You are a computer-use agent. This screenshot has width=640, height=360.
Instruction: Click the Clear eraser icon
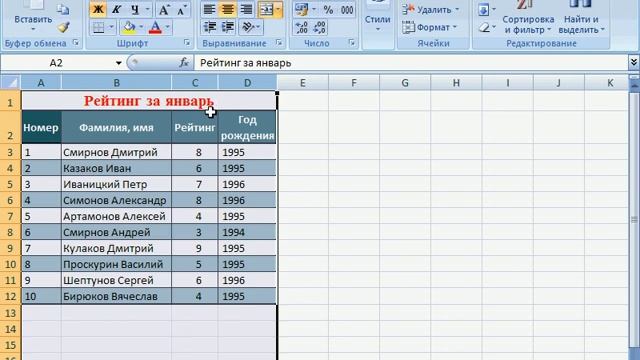click(484, 27)
